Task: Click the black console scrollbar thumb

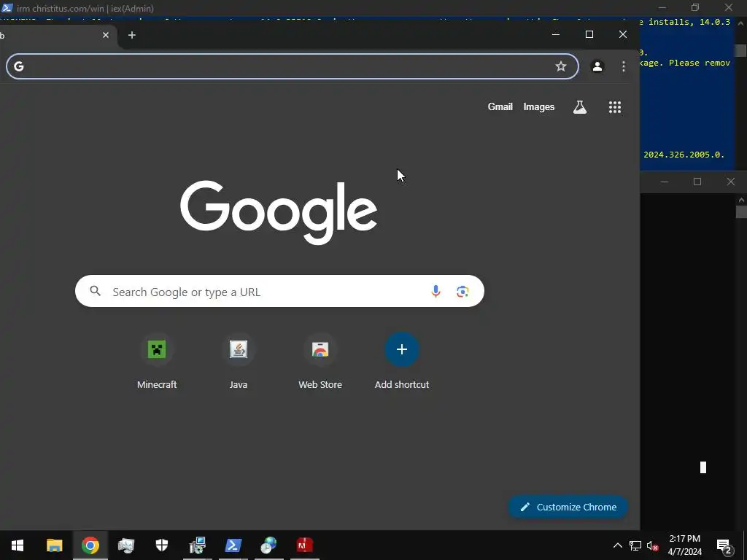Action: 741,212
